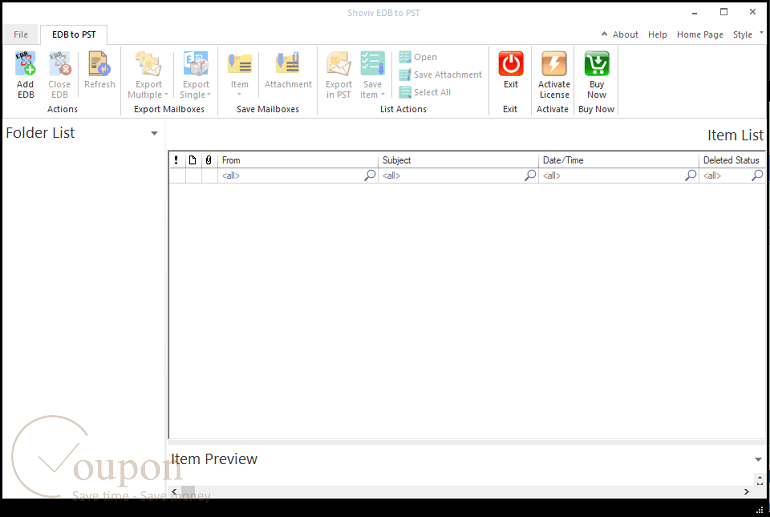The image size is (770, 517).
Task: Click the Save Mailboxes Item icon
Action: click(240, 64)
